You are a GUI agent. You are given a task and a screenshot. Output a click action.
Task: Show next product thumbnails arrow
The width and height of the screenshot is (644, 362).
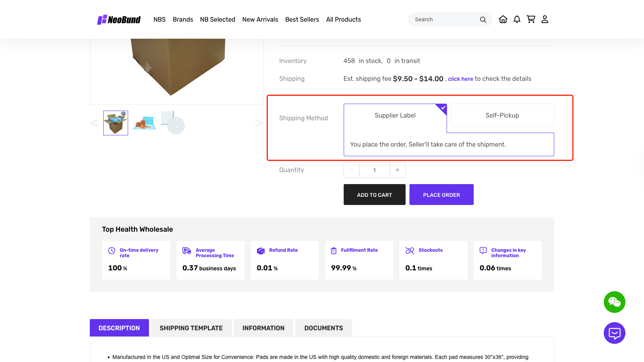pyautogui.click(x=259, y=123)
